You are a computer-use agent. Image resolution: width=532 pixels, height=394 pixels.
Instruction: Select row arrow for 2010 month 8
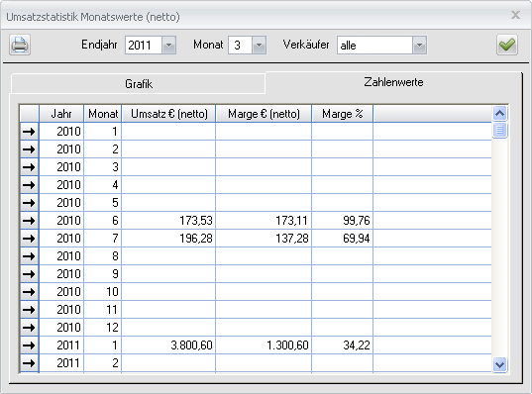(x=29, y=256)
